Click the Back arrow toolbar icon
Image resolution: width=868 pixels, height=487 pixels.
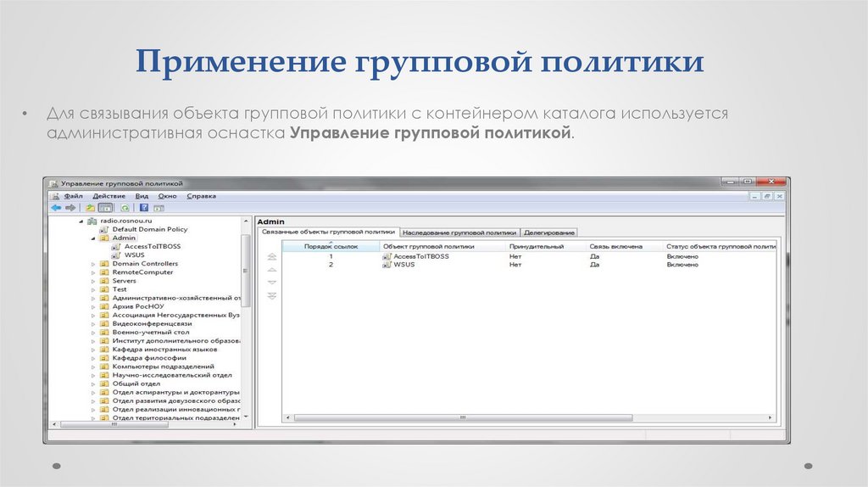[56, 208]
